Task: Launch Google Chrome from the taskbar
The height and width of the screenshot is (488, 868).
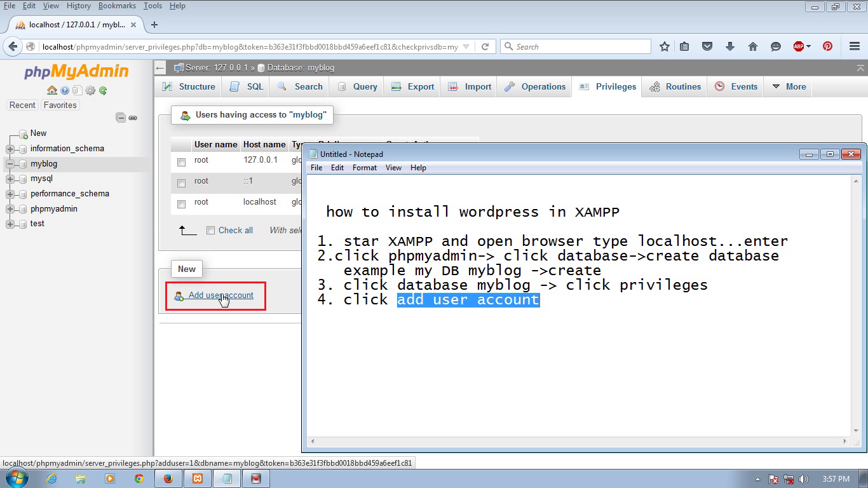Action: 139,478
